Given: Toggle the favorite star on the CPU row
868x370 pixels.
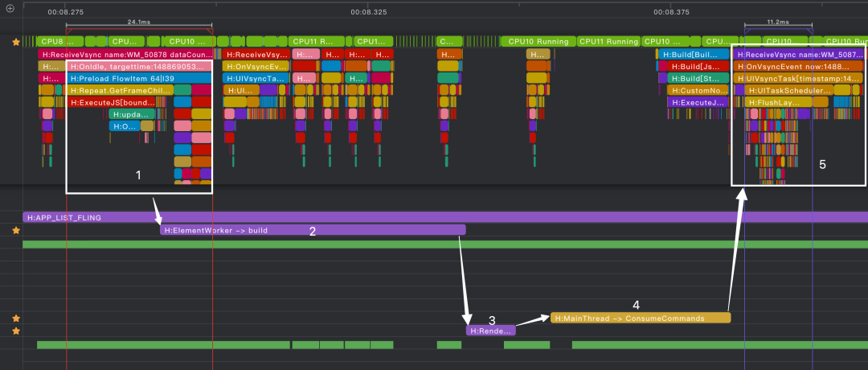Looking at the screenshot, I should [16, 42].
